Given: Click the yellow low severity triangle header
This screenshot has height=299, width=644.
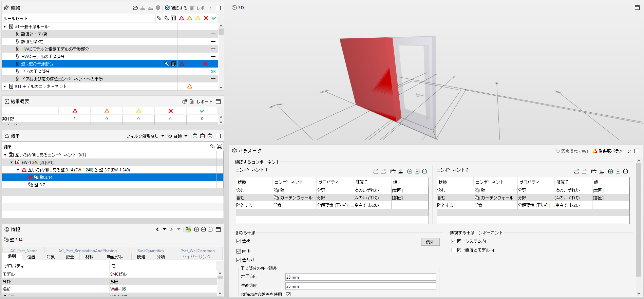Looking at the screenshot, I should pos(198,18).
